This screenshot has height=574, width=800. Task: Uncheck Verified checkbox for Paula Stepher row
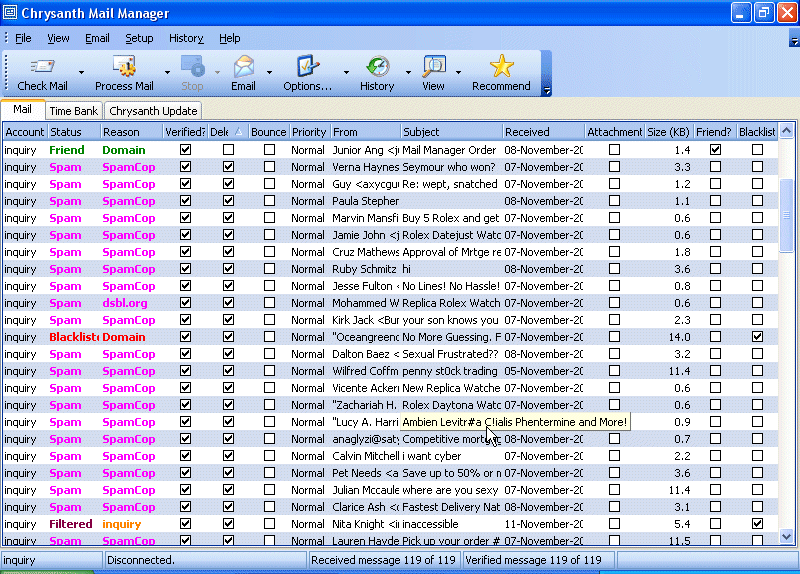pos(186,201)
